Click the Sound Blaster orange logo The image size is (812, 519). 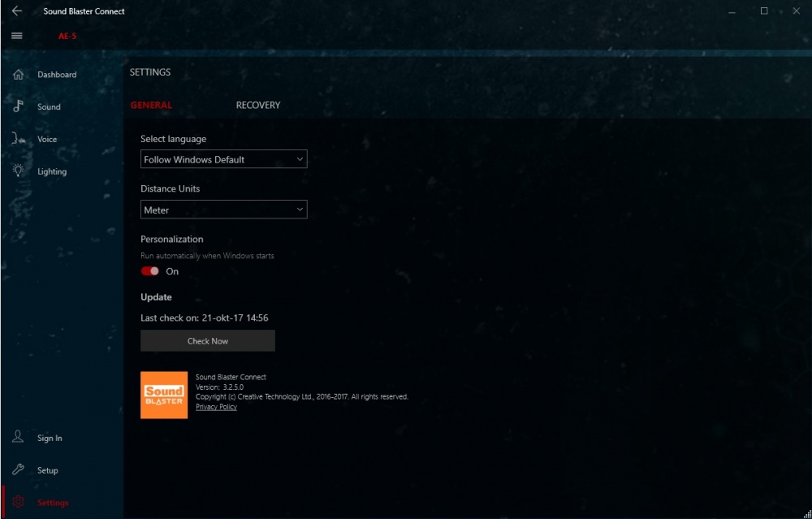pos(164,395)
